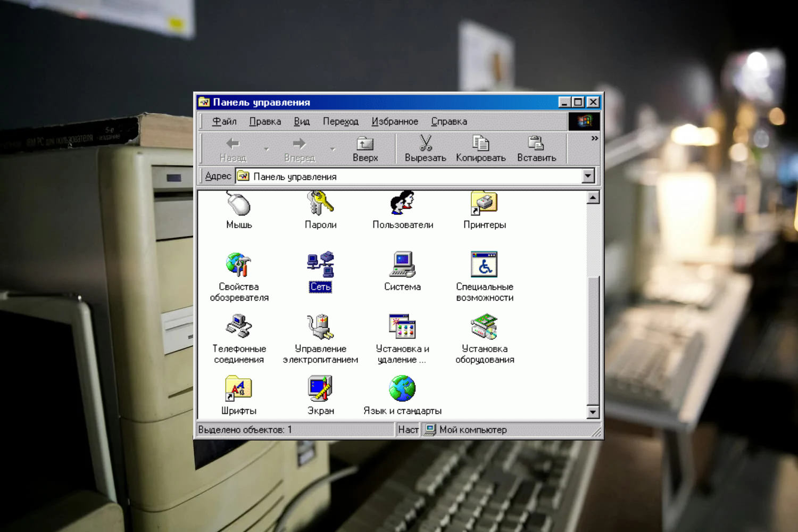Click the address field showing Панель управления

[x=415, y=176]
